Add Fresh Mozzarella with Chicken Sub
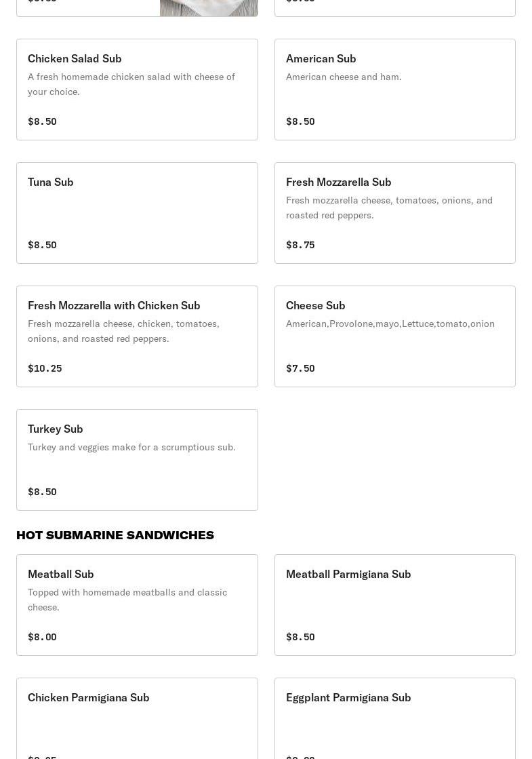 point(137,336)
